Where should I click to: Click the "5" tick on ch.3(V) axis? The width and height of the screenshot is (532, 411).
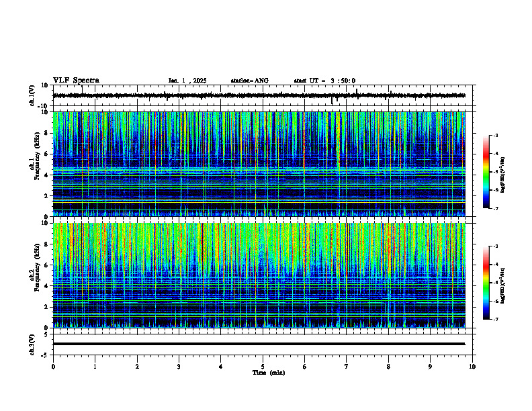click(x=47, y=334)
